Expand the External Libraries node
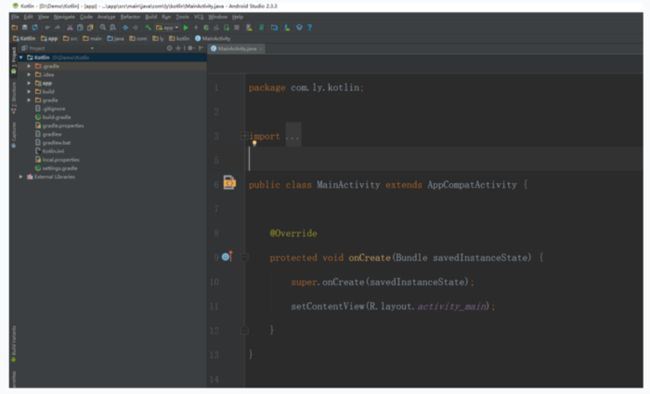 (21, 177)
